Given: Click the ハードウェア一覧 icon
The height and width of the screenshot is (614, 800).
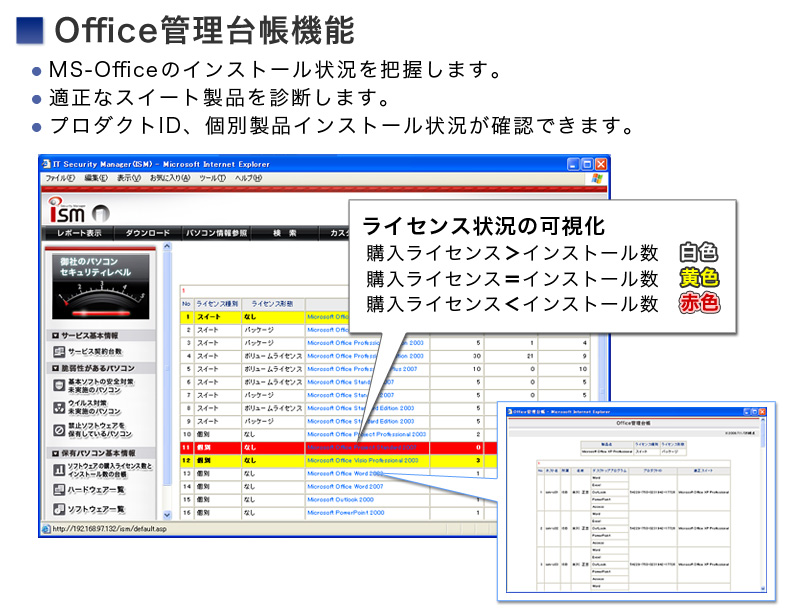Looking at the screenshot, I should click(x=59, y=490).
